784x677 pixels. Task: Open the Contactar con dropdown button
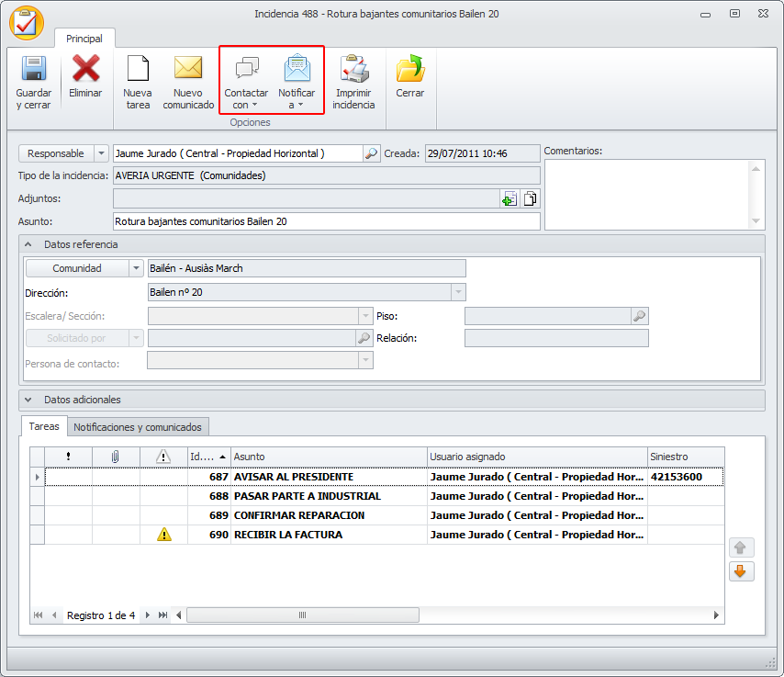[246, 83]
